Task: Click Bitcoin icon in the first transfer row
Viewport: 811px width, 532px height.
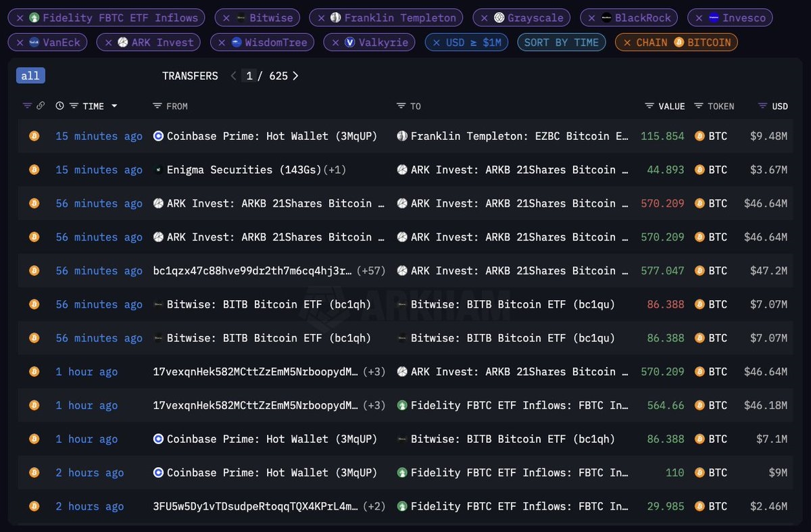Action: (x=34, y=136)
